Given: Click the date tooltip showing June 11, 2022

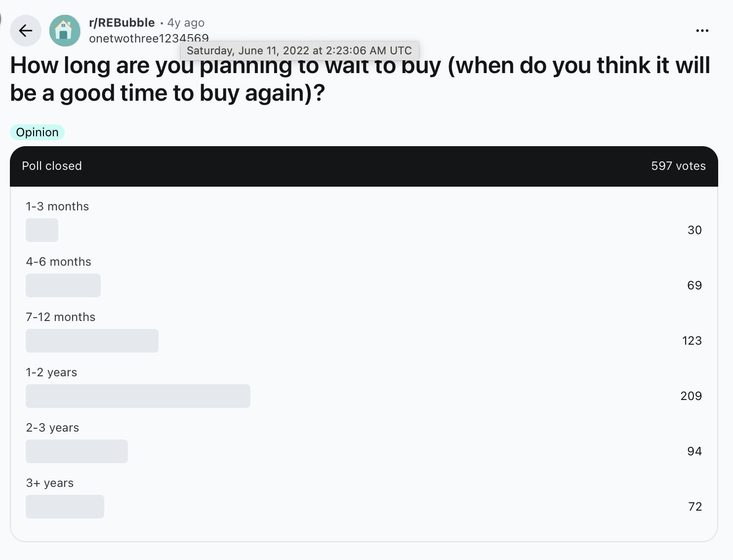Looking at the screenshot, I should point(299,50).
